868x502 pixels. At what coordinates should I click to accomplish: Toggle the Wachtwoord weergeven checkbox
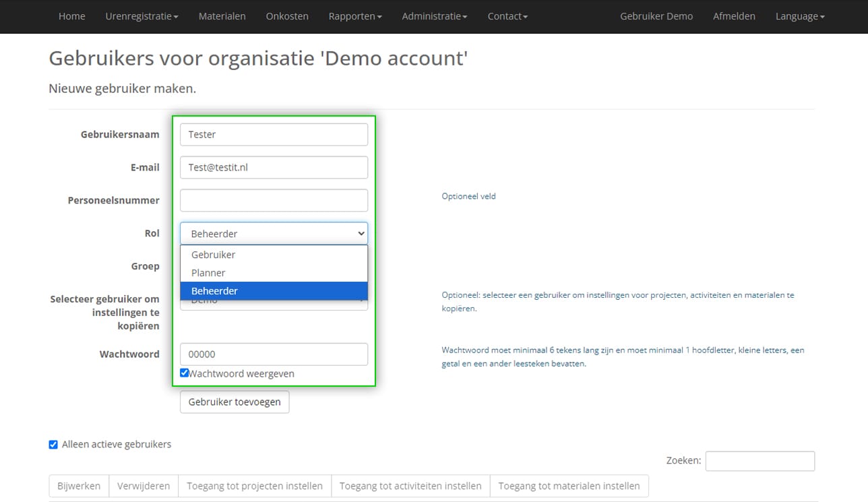tap(185, 373)
